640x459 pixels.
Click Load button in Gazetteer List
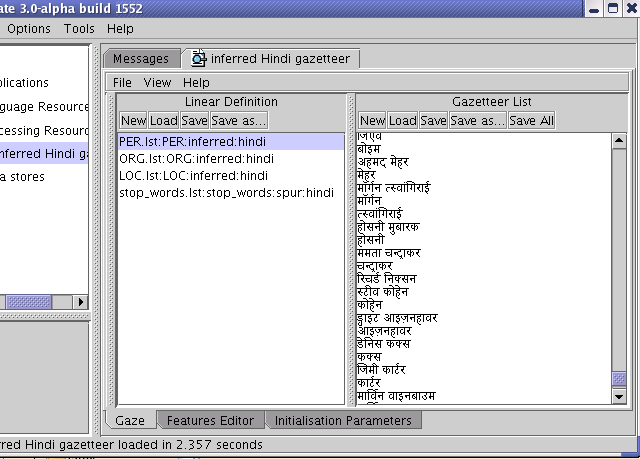pyautogui.click(x=403, y=121)
